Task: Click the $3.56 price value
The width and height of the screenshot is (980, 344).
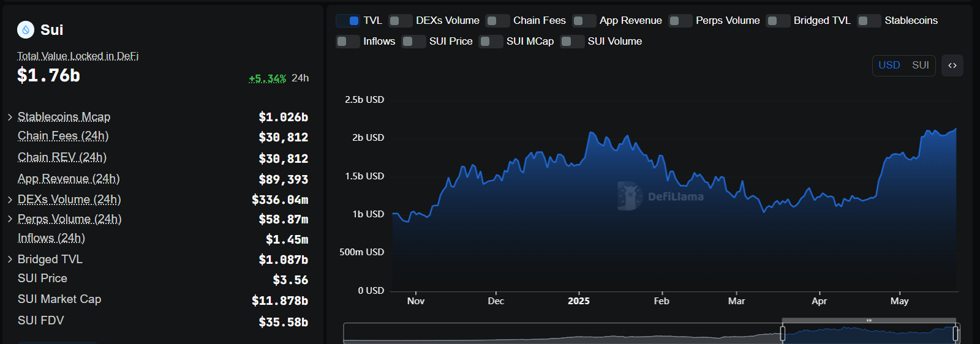Action: (x=290, y=280)
